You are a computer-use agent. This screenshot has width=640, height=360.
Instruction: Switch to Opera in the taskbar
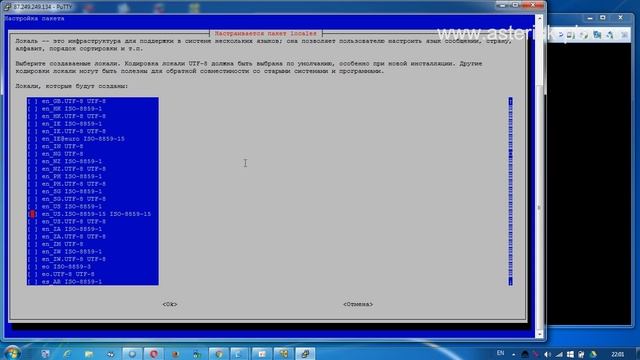(154, 354)
